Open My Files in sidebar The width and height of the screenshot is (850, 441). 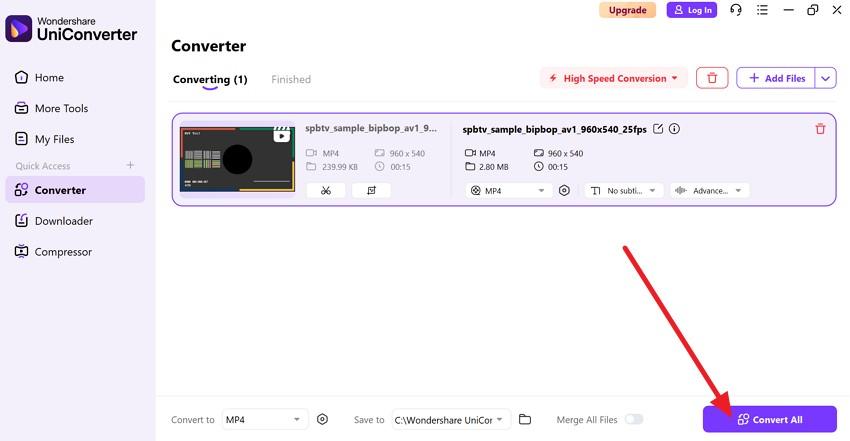coord(44,139)
